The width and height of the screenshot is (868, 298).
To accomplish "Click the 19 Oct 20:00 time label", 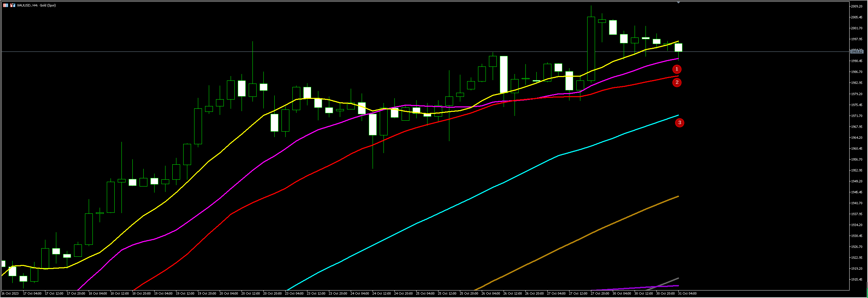I will 207,294.
